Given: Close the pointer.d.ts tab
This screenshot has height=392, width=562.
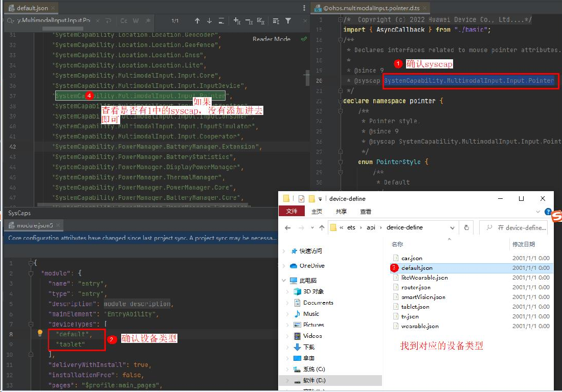Looking at the screenshot, I should (425, 8).
